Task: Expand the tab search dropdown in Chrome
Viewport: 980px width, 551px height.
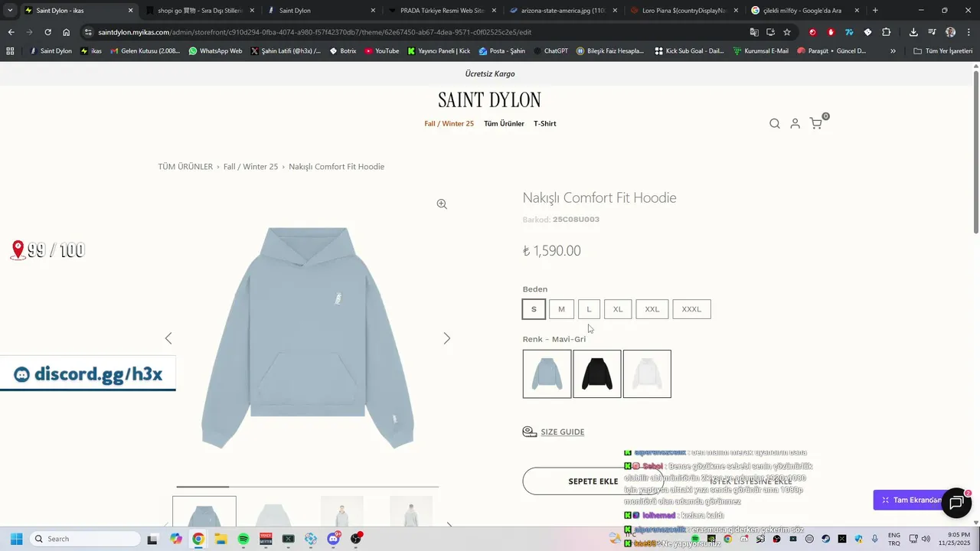Action: coord(10,11)
